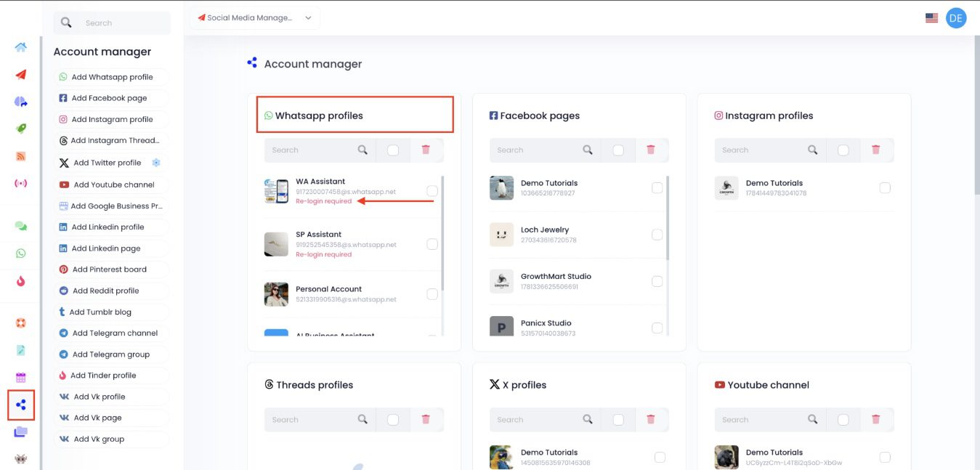
Task: Delete selected Facebook pages with trash icon
Action: click(x=651, y=150)
